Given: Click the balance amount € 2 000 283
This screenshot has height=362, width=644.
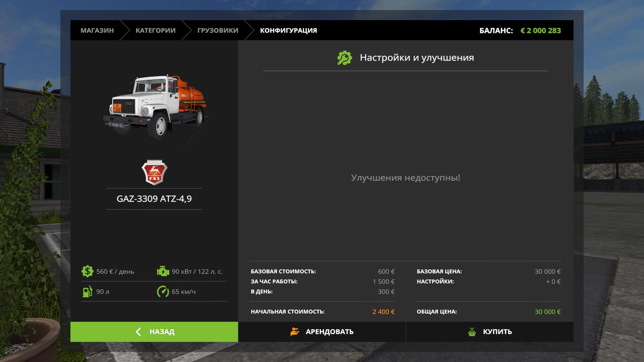Looking at the screenshot, I should coord(540,31).
